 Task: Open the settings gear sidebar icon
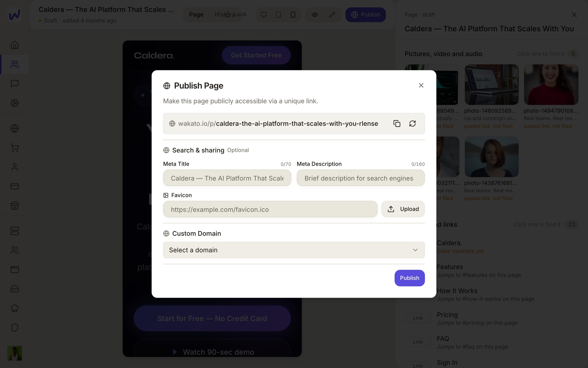click(14, 103)
